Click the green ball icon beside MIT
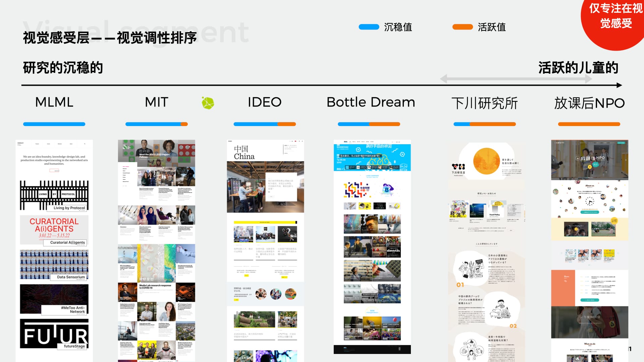Image resolution: width=644 pixels, height=362 pixels. pos(208,103)
